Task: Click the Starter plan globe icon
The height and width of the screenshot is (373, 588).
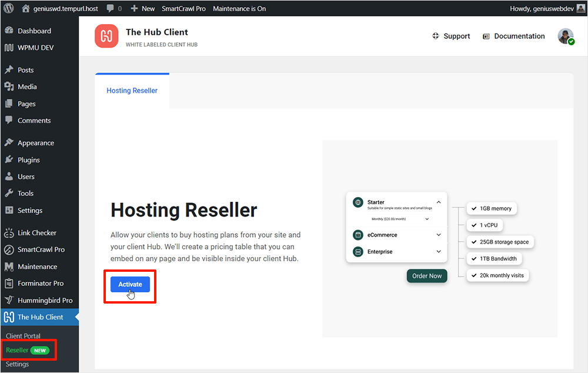Action: point(358,202)
